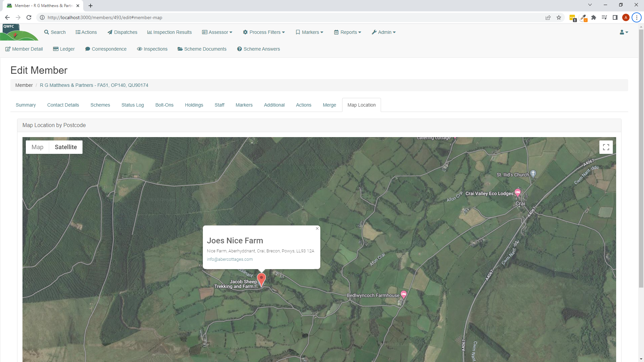This screenshot has width=644, height=362.
Task: Reload the page
Action: pos(29,17)
